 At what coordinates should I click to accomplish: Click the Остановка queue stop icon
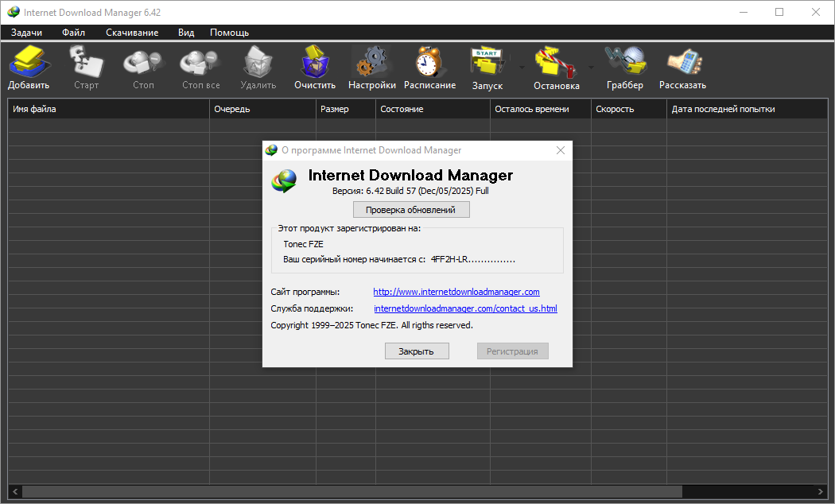coord(556,67)
